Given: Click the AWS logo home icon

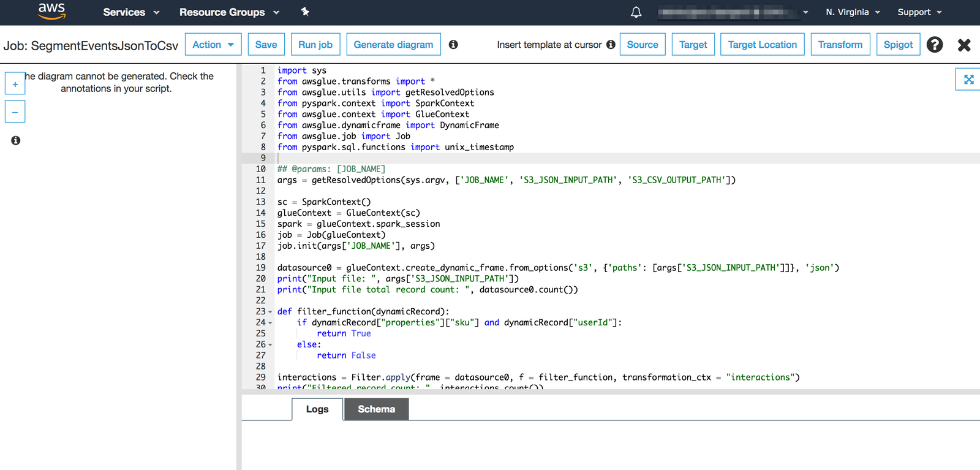Looking at the screenshot, I should [51, 11].
